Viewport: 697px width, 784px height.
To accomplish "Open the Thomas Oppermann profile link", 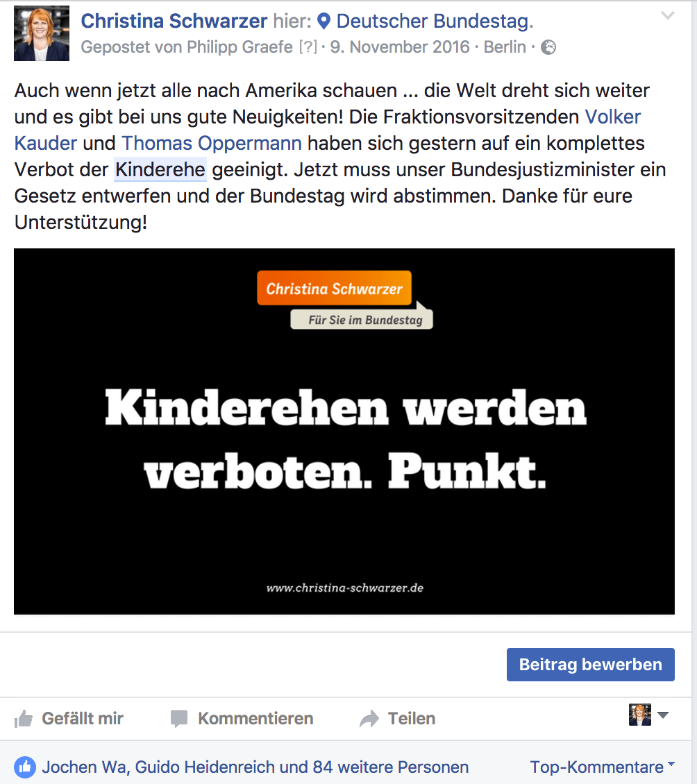I will [x=212, y=144].
